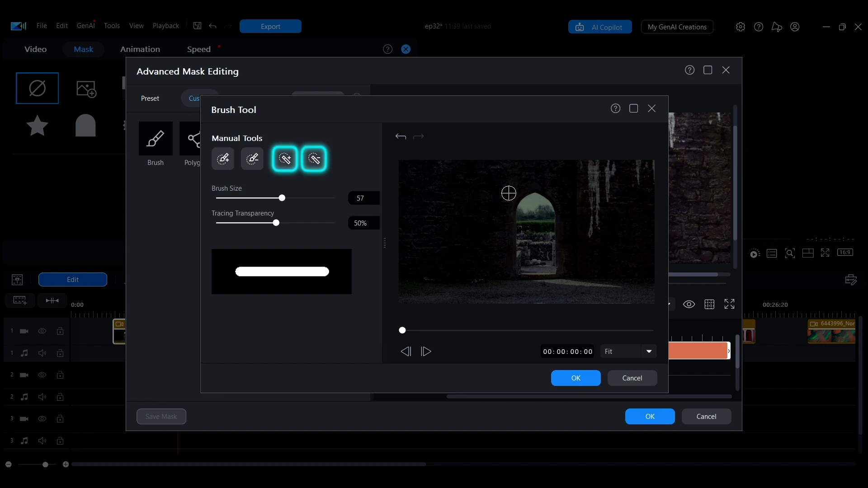Redo stroke in Brush Tool

point(419,136)
